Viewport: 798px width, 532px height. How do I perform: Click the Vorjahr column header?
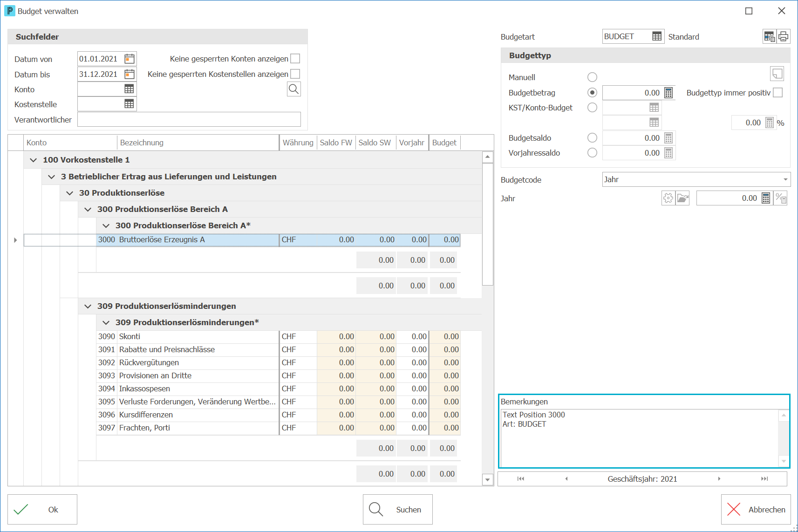(412, 143)
